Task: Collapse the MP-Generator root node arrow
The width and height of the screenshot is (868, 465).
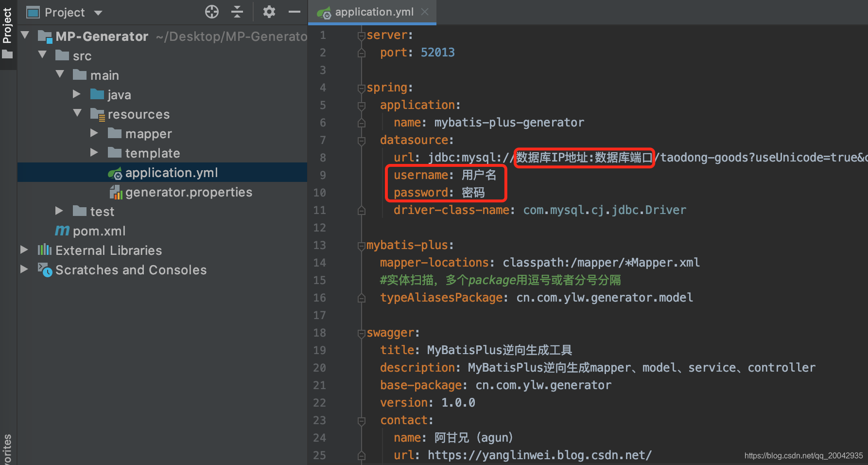Action: tap(25, 36)
